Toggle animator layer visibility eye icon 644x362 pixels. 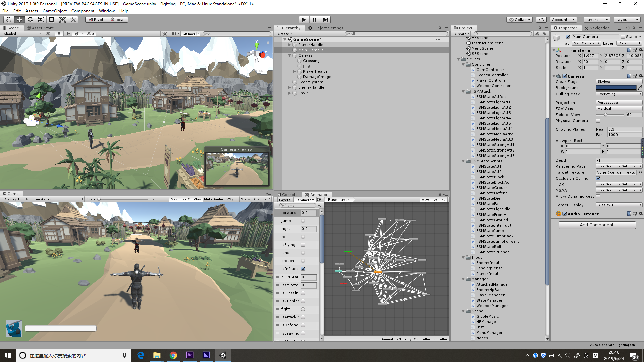(x=319, y=200)
